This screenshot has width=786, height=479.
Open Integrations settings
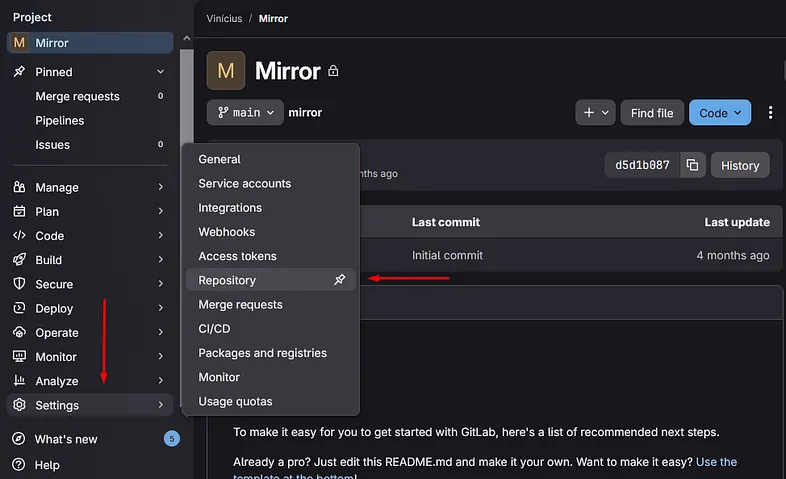click(270, 207)
